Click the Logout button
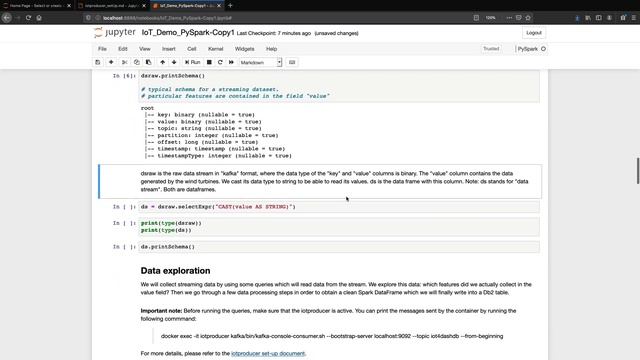640x360 pixels. click(x=533, y=33)
